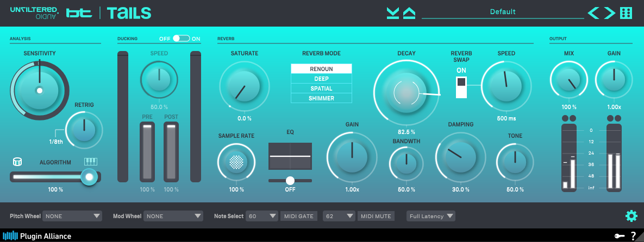Click the Unfiltered Audio logo
Image resolution: width=644 pixels, height=242 pixels.
pos(34,13)
